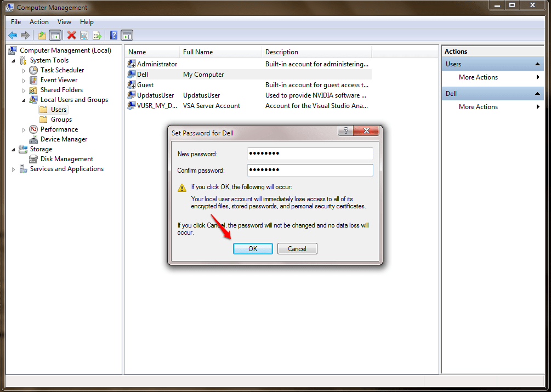
Task: Collapse the System Tools tree node
Action: (x=13, y=61)
